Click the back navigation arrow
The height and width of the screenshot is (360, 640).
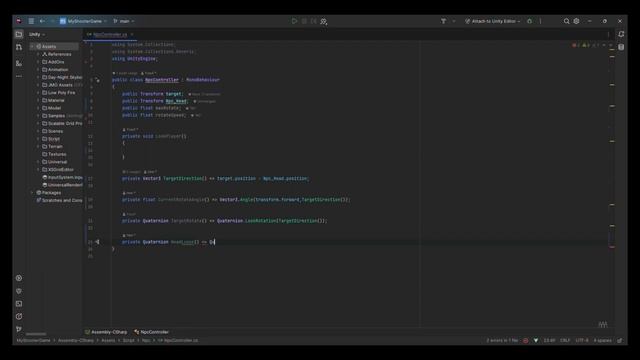pos(42,21)
